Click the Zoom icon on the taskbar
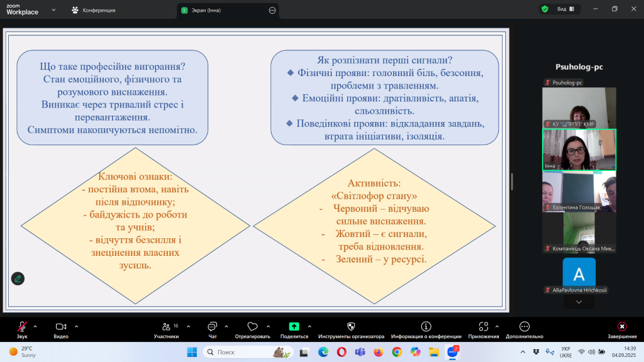The image size is (644, 362). tap(453, 352)
